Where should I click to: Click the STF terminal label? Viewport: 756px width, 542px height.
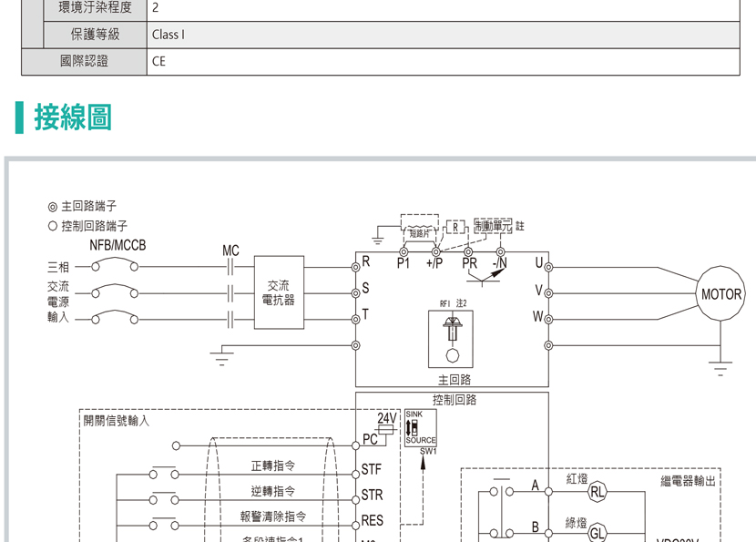click(372, 469)
